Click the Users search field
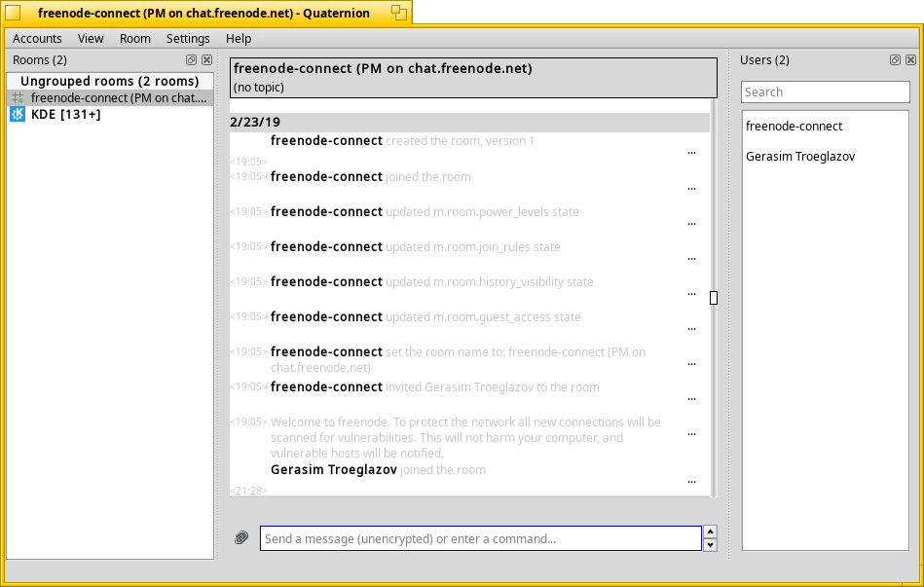 [825, 92]
